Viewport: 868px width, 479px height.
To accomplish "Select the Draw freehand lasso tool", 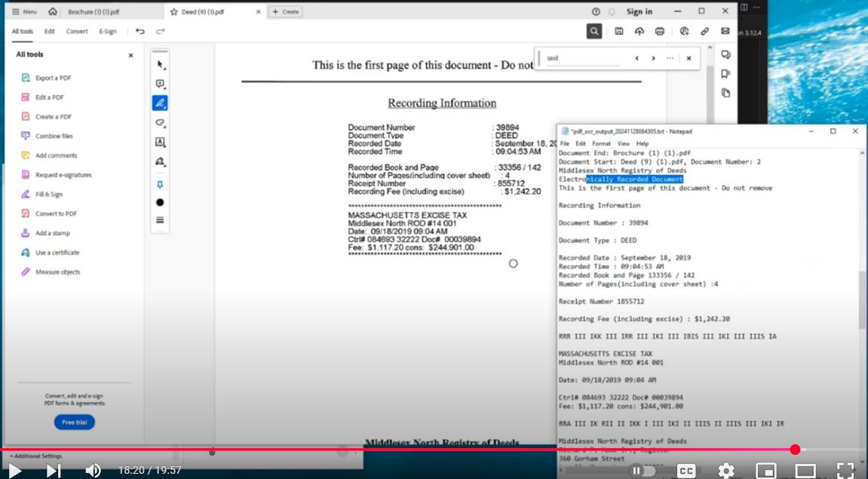I will (160, 123).
